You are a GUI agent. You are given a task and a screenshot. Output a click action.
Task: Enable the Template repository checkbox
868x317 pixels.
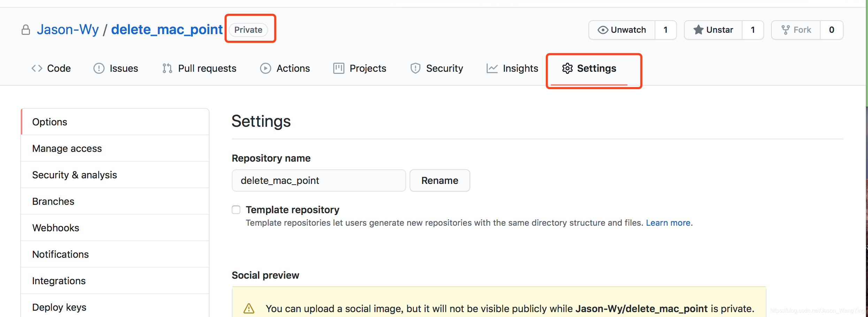tap(236, 210)
